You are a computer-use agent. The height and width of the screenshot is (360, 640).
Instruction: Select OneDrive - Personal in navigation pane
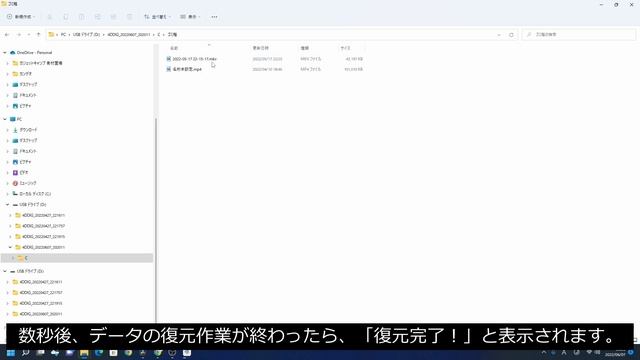click(x=34, y=53)
